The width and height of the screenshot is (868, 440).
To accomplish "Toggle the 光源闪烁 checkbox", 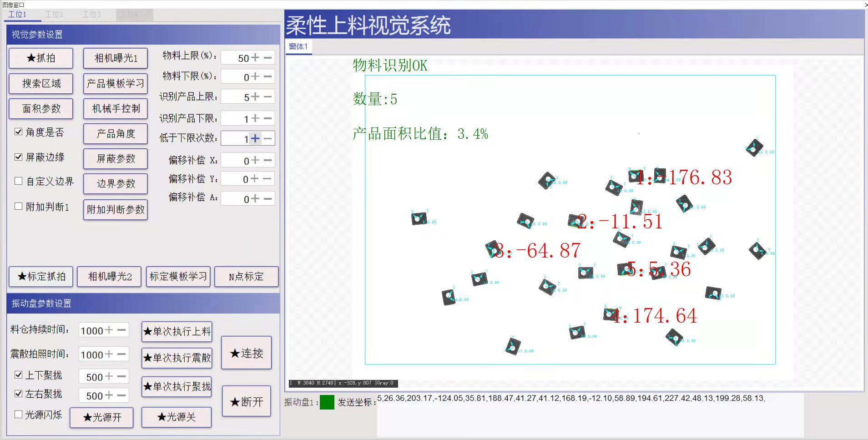I will click(19, 415).
